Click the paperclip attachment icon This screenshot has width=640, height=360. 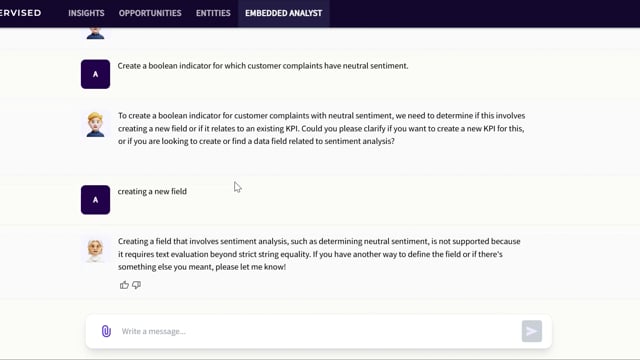[x=106, y=331]
